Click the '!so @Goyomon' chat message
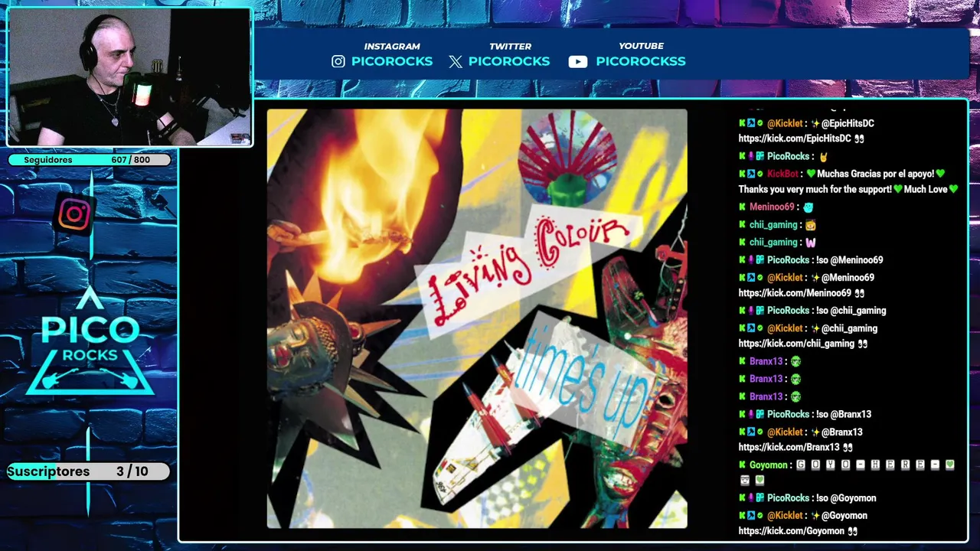 click(846, 498)
